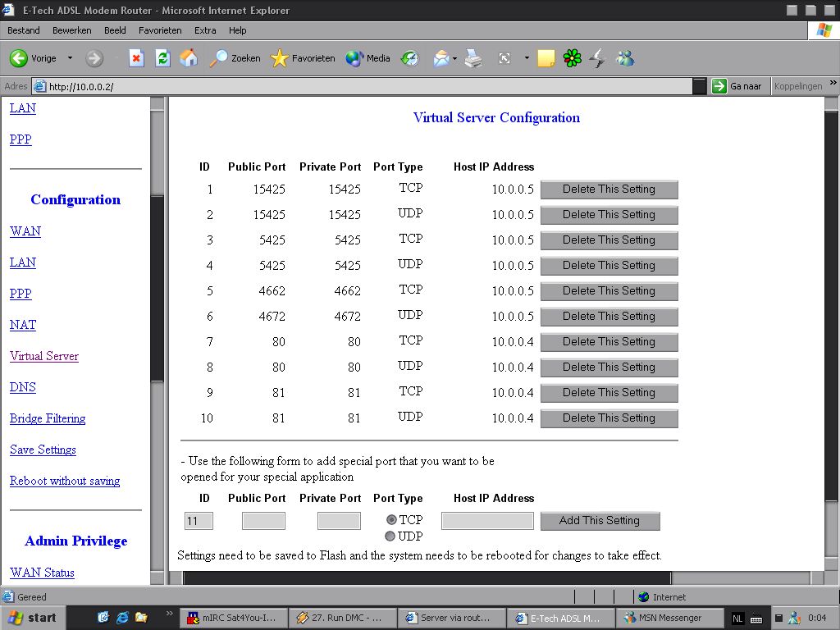Screen dimensions: 840x630
Task: Launch ICQ from the flower icon
Action: [x=572, y=58]
